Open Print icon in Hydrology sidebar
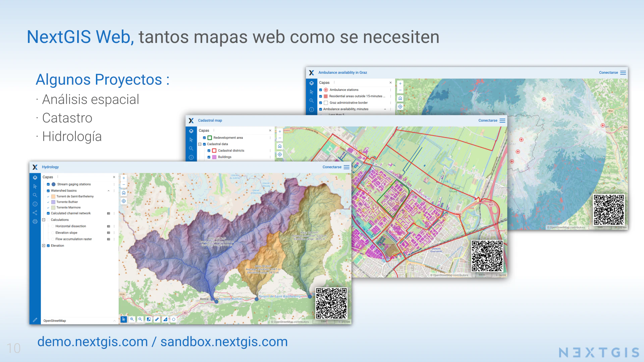Image resolution: width=644 pixels, height=362 pixels. 35,221
